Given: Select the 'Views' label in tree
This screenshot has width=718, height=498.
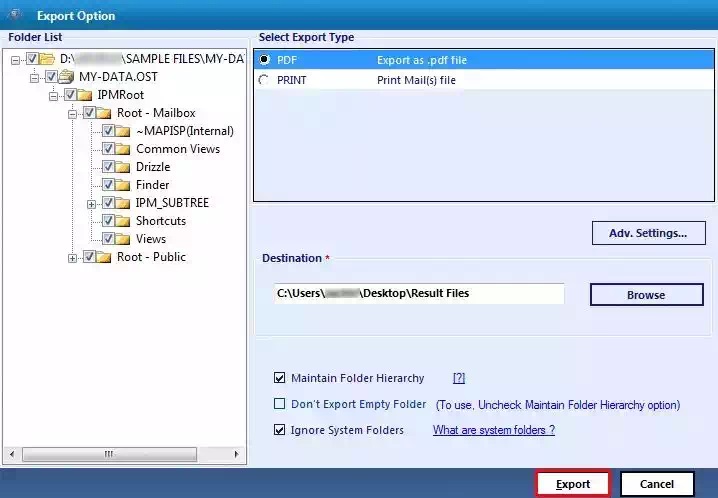Looking at the screenshot, I should click(x=151, y=239).
